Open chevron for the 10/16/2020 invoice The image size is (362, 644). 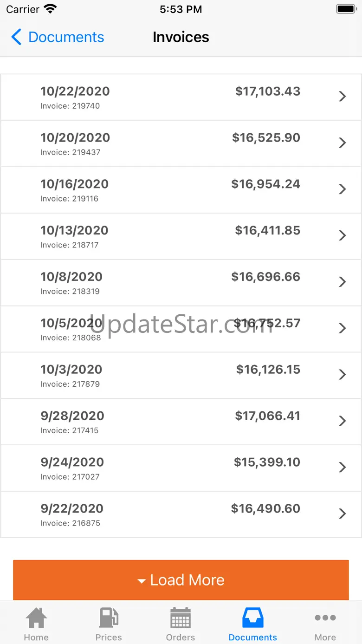[343, 189]
